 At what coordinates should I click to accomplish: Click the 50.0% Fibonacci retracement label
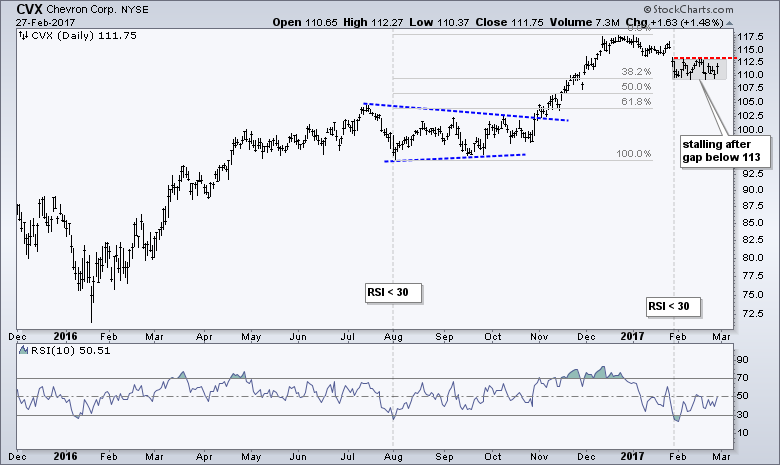click(x=636, y=87)
